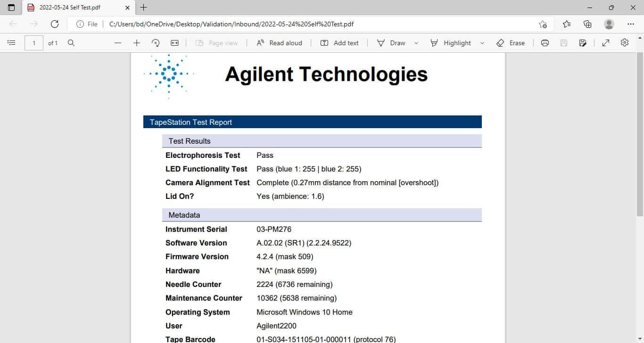The image size is (644, 343).
Task: Open the tab actions menu icon
Action: pos(11,8)
